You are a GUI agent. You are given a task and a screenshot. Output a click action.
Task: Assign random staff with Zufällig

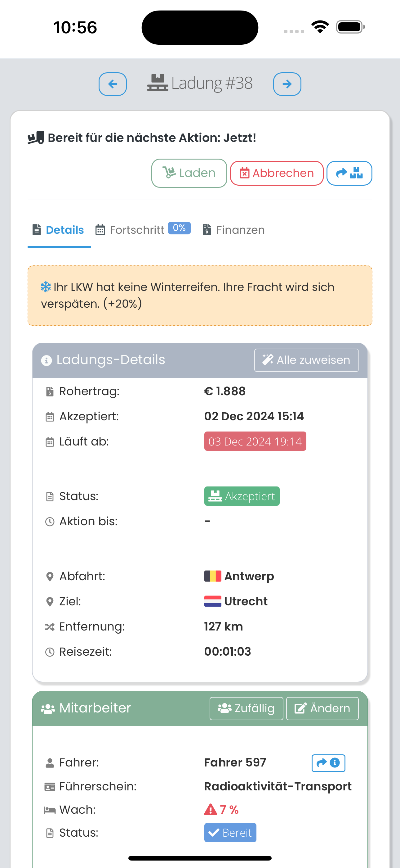(x=246, y=708)
